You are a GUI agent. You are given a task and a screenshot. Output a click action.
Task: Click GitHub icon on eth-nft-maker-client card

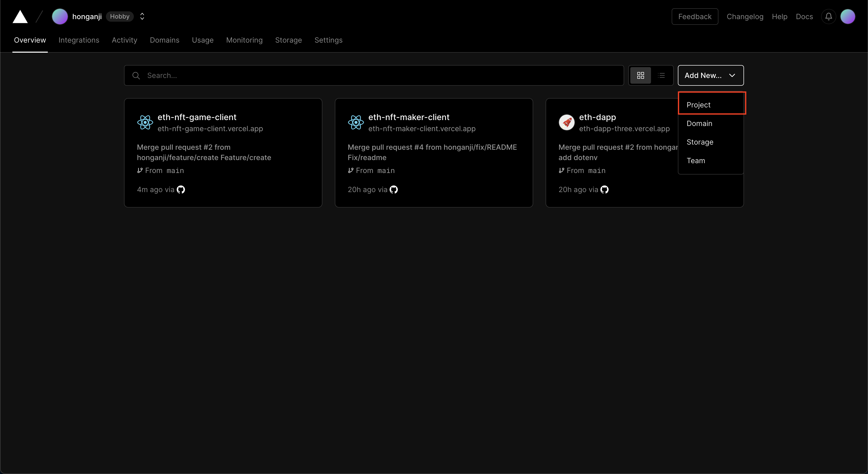coord(393,189)
